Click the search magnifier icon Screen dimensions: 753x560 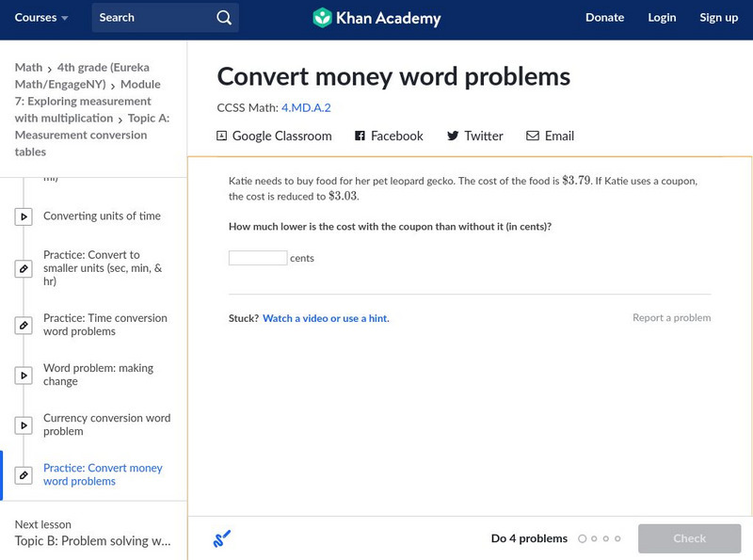coord(224,18)
